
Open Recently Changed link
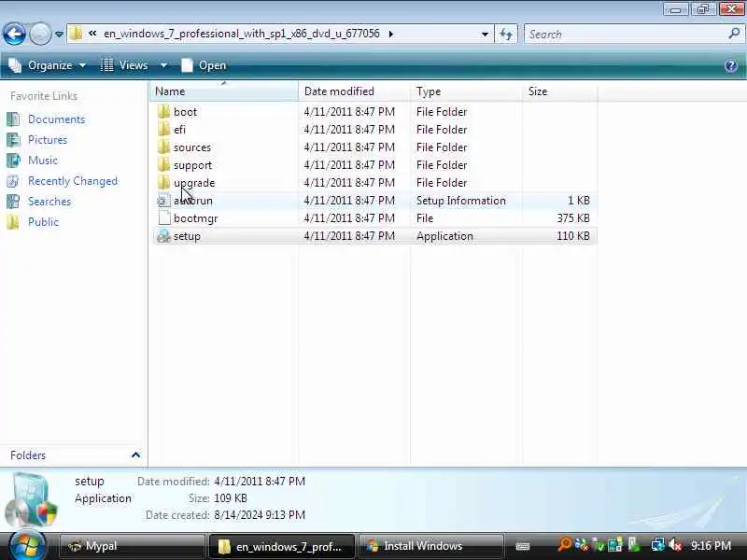pos(73,181)
